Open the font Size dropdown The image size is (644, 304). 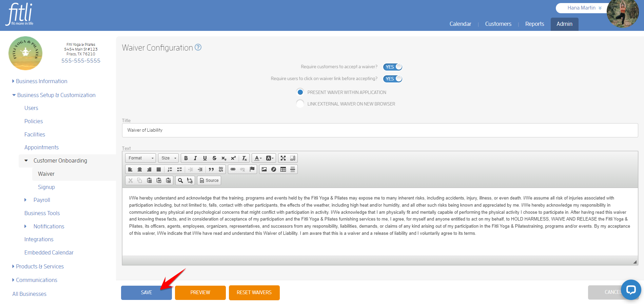168,158
